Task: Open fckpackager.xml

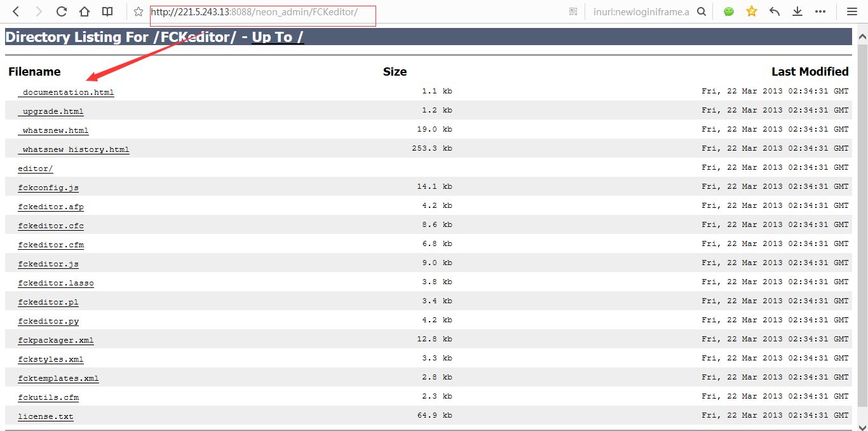Action: (56, 340)
